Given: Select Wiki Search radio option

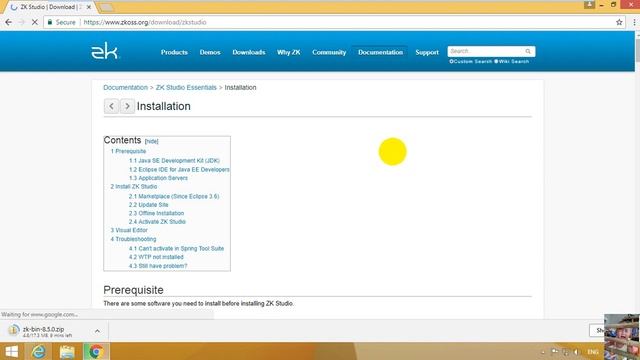Looking at the screenshot, I should click(496, 61).
